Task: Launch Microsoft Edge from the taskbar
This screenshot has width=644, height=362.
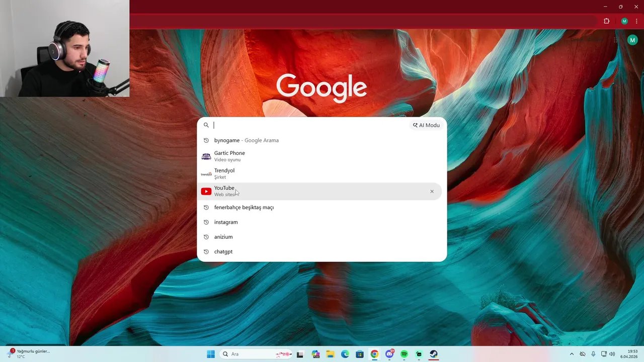Action: coord(345,354)
